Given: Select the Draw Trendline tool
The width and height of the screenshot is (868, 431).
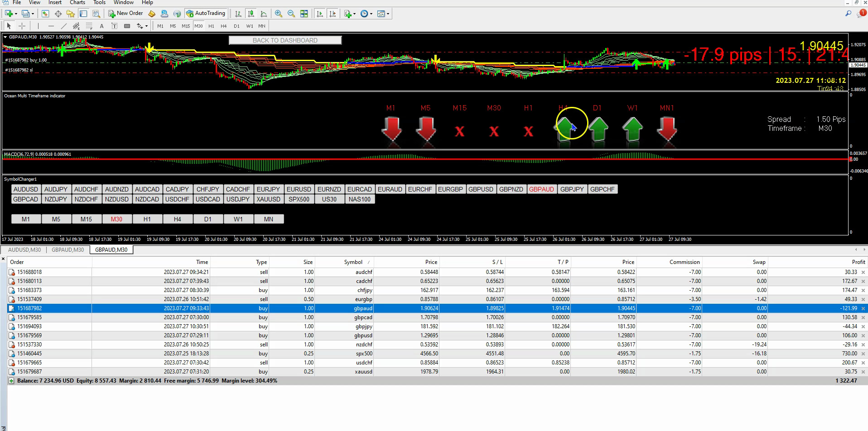Looking at the screenshot, I should (63, 26).
